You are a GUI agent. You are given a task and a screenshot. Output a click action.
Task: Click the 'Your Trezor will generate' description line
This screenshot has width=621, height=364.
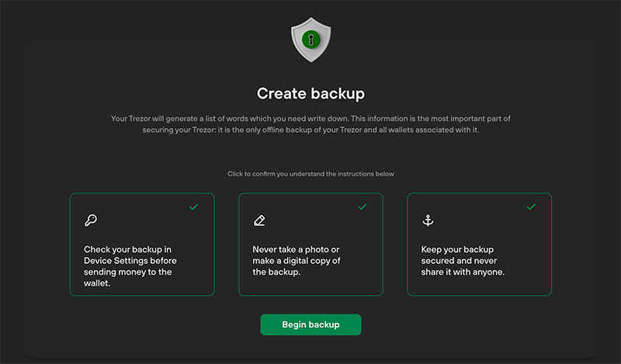311,119
